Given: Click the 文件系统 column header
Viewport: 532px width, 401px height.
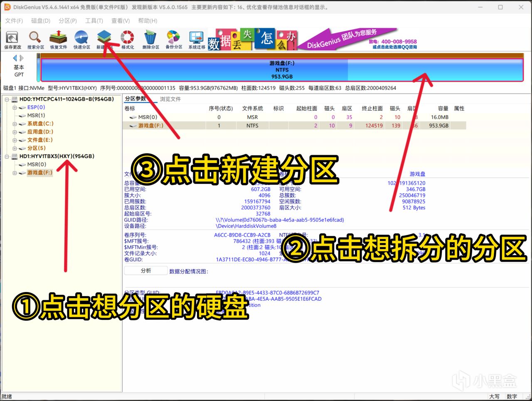Looking at the screenshot, I should coord(252,109).
